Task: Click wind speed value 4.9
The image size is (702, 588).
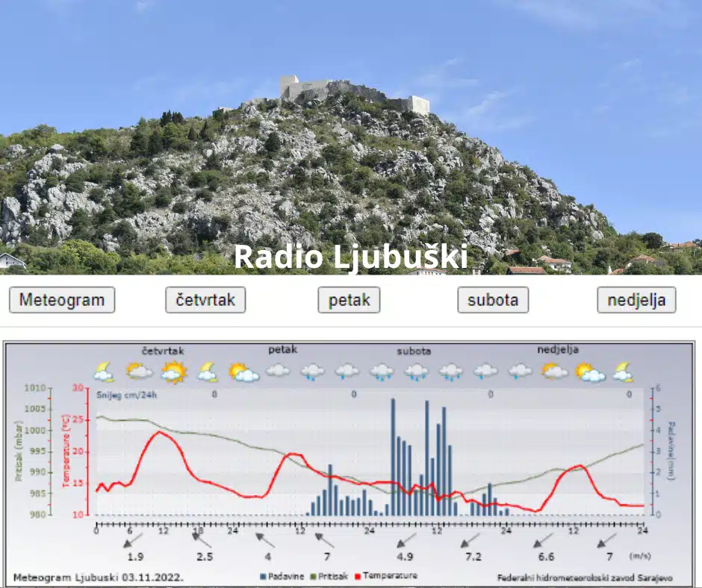Action: (405, 557)
